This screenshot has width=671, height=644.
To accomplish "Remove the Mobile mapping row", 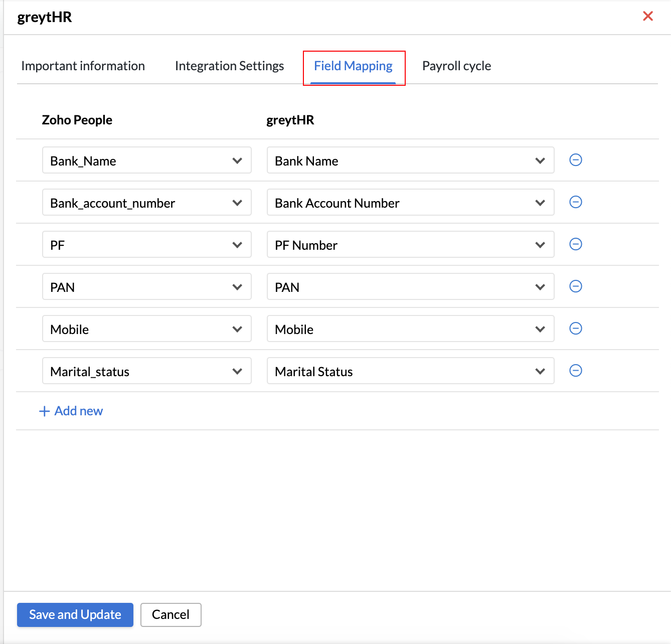I will pyautogui.click(x=576, y=329).
